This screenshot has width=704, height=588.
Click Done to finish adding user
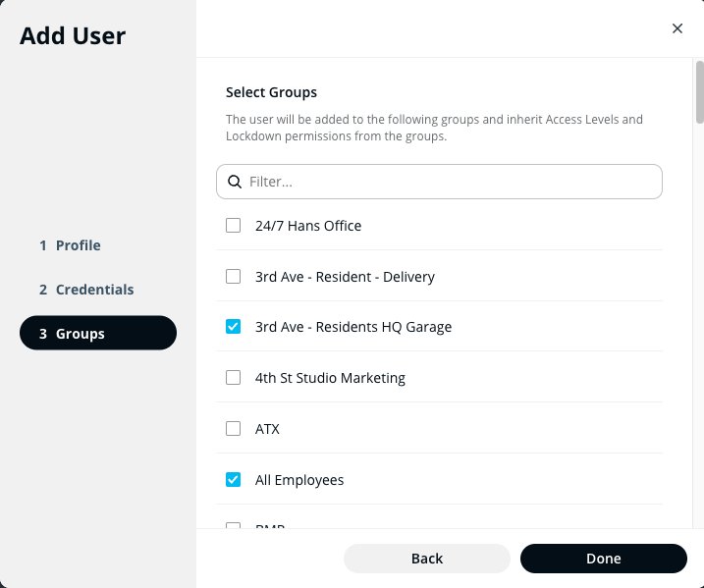(x=603, y=558)
